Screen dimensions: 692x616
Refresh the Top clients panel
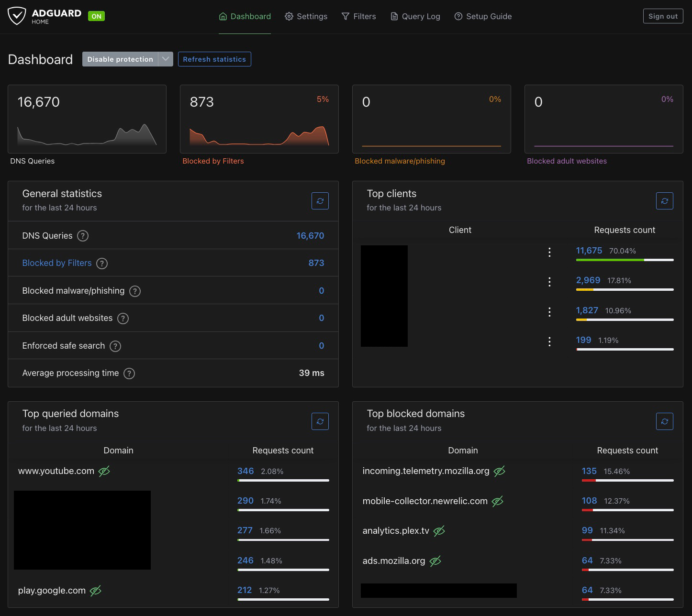click(x=665, y=201)
